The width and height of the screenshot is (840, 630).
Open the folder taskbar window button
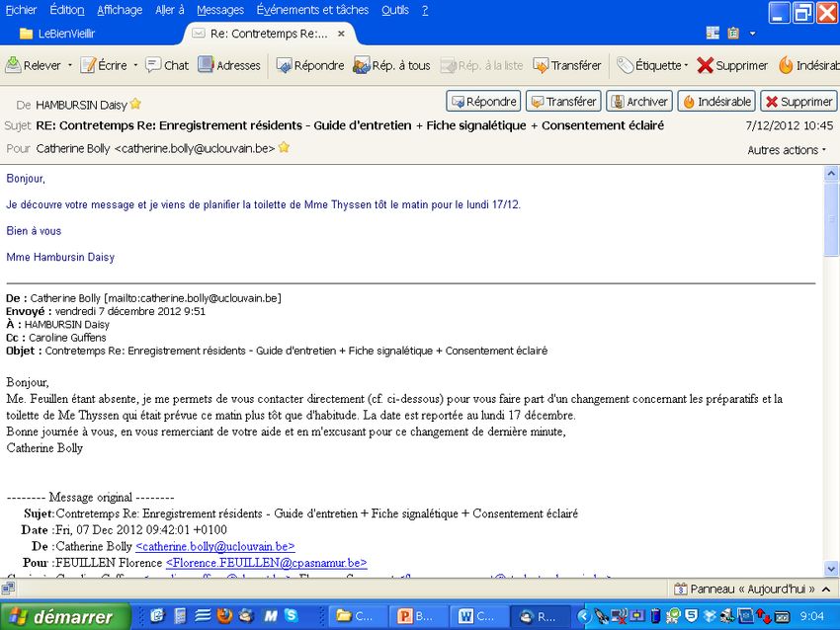(357, 616)
